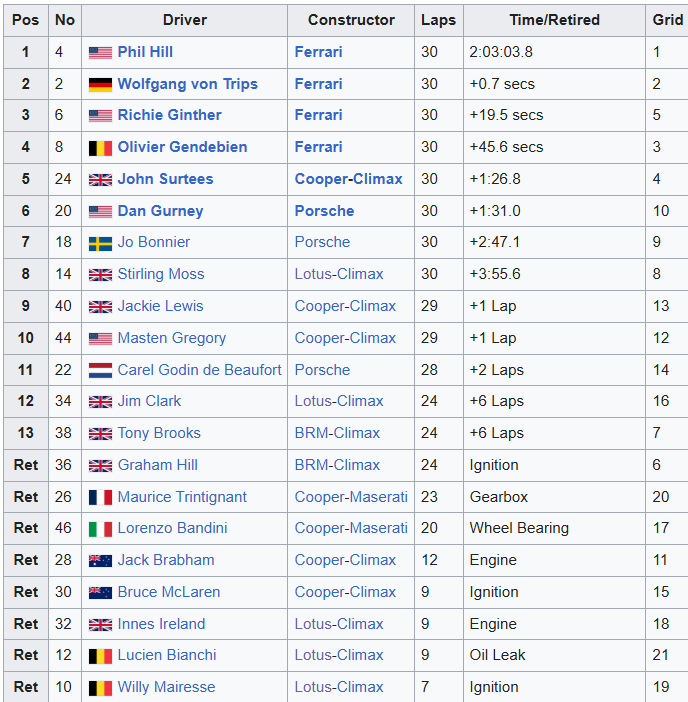This screenshot has height=702, width=688.
Task: Open Stirling Moss driver page
Action: tap(161, 274)
